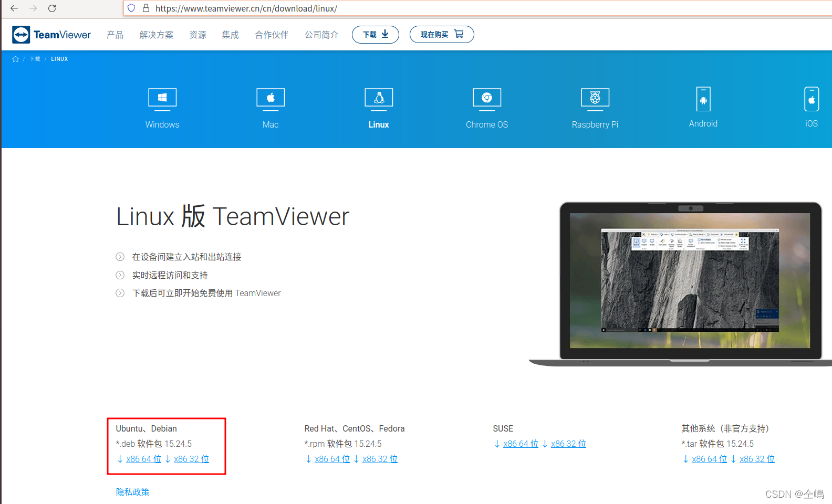Open TeamViewer logo home link
This screenshot has width=832, height=504.
pyautogui.click(x=51, y=35)
